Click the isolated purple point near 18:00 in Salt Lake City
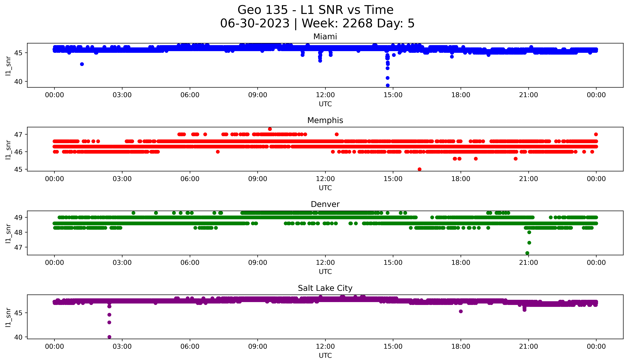The image size is (628, 364). click(461, 311)
